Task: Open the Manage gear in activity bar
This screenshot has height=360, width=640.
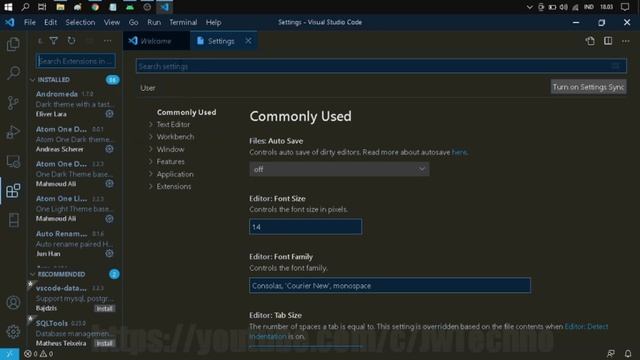Action: point(13,331)
